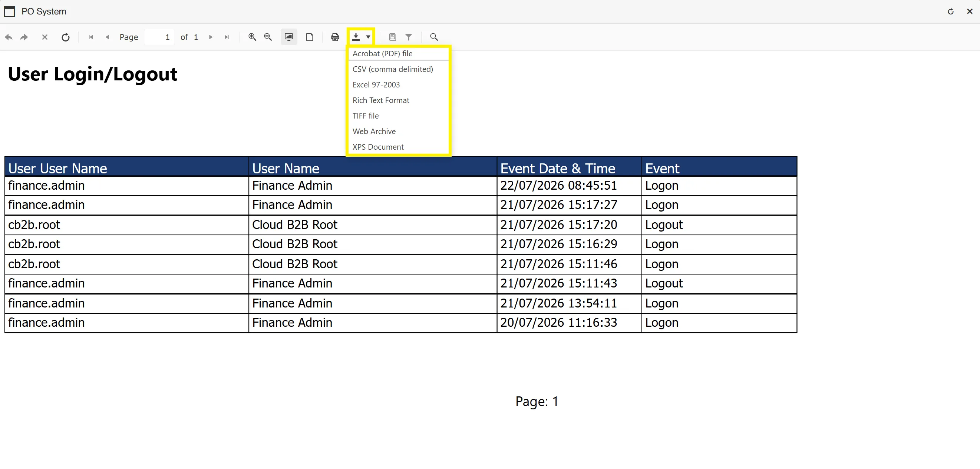Export as TIFF file
The width and height of the screenshot is (980, 469).
pos(398,116)
